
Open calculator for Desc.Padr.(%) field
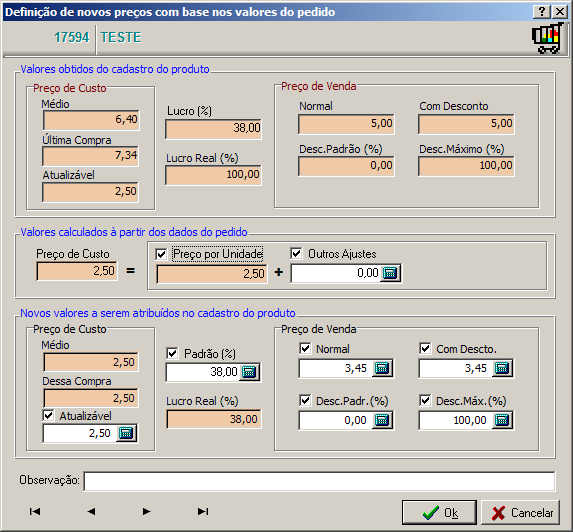(x=382, y=420)
